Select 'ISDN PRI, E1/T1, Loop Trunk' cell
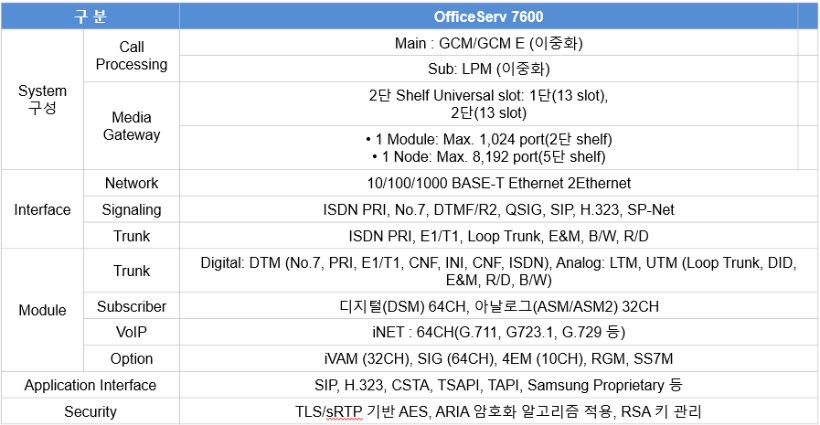Image resolution: width=820 pixels, height=425 pixels. pos(499,236)
